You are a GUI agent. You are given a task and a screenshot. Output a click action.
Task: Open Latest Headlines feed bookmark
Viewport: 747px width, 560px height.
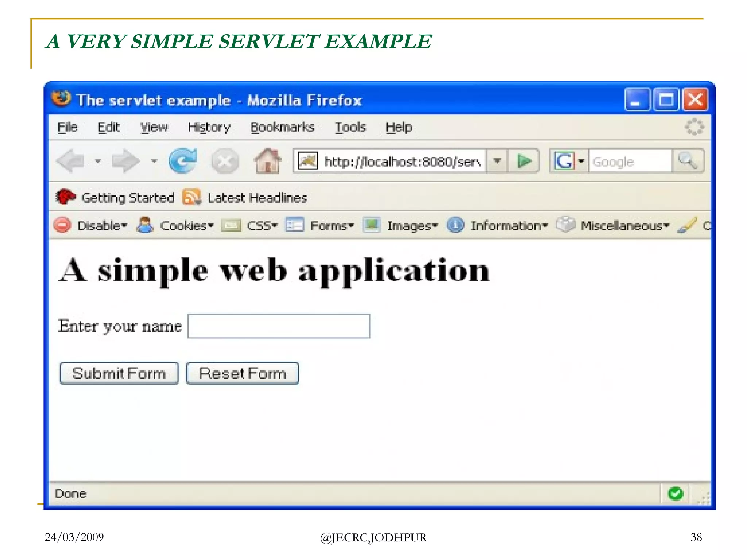[257, 198]
